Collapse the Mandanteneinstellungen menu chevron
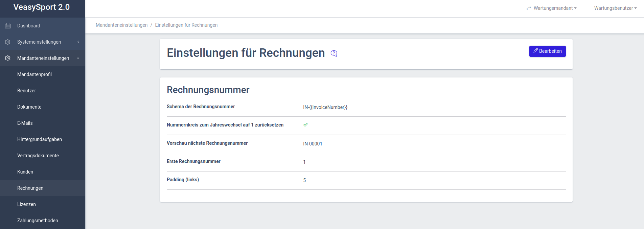Screen dimensions: 644x229 (x=78, y=58)
